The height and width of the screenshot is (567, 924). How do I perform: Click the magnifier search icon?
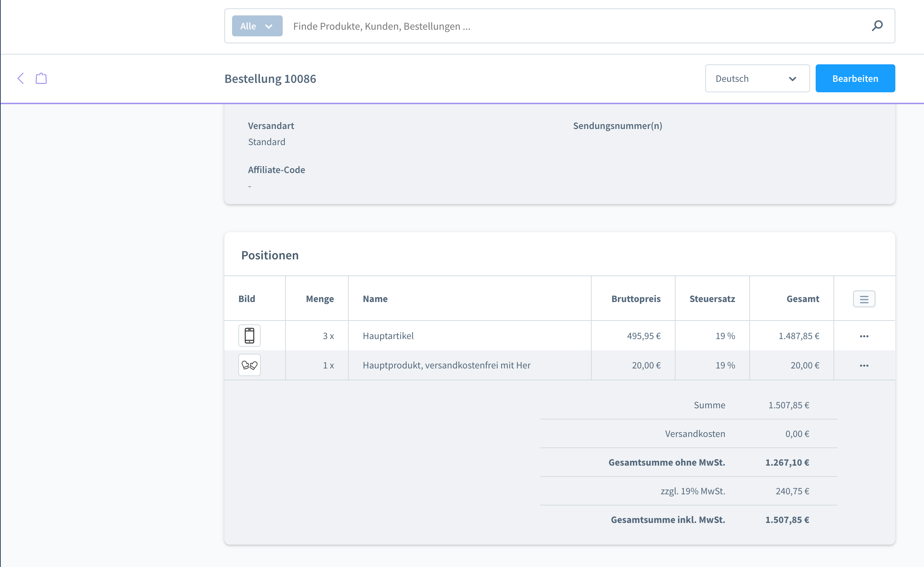[x=877, y=26]
